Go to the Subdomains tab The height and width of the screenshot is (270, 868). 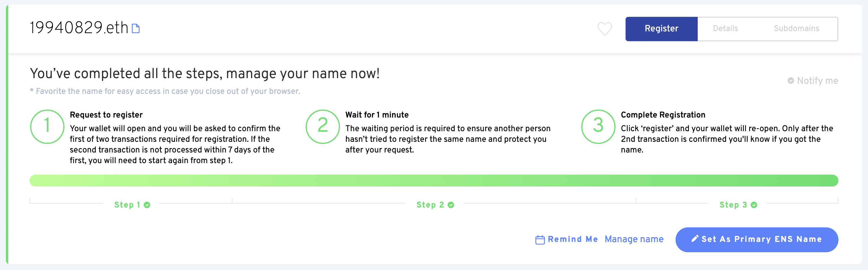pyautogui.click(x=796, y=29)
